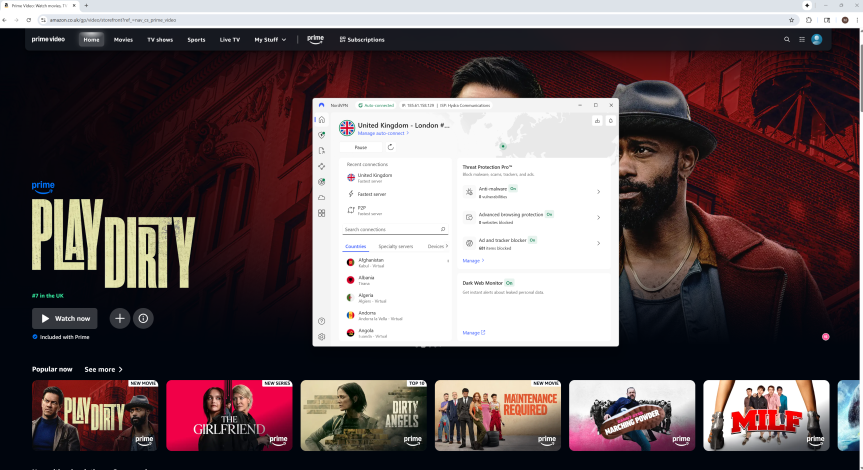Select Andorra in the countries list
The image size is (863, 470).
click(x=394, y=315)
